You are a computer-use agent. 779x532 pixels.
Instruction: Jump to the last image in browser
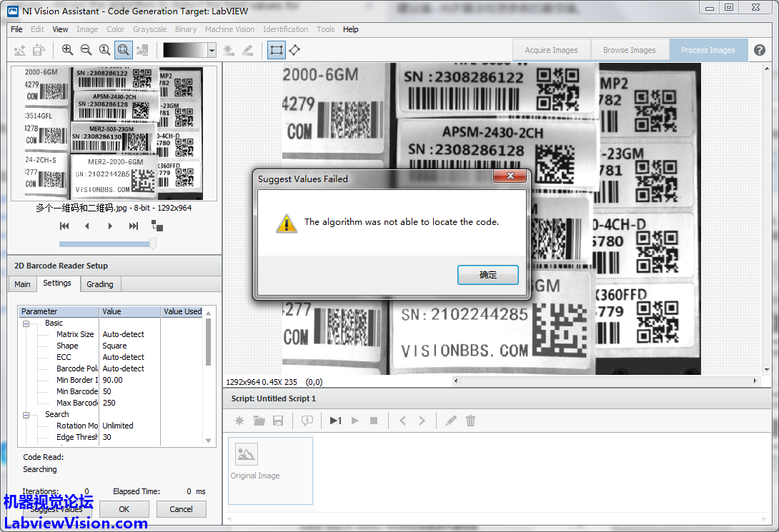point(133,226)
